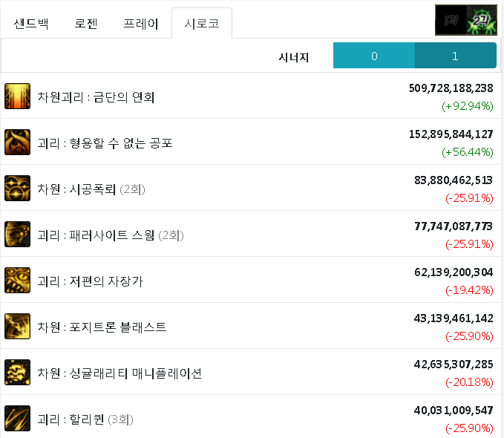Click the 차원 : 포지트론 블래스트 skill icon
Viewport: 504px width, 438px height.
[x=17, y=327]
